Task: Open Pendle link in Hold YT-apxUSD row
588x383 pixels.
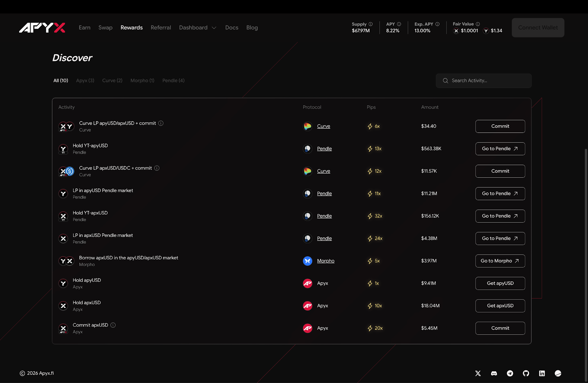Action: (325, 216)
